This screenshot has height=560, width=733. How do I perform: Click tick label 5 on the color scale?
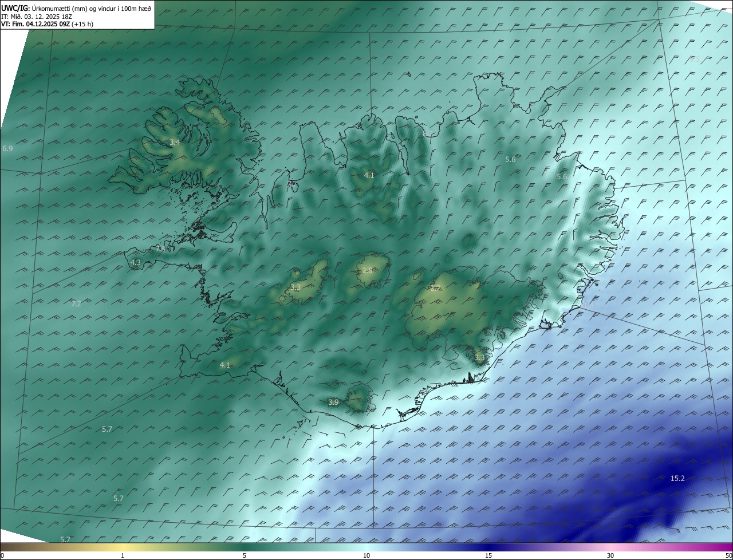[x=245, y=555]
